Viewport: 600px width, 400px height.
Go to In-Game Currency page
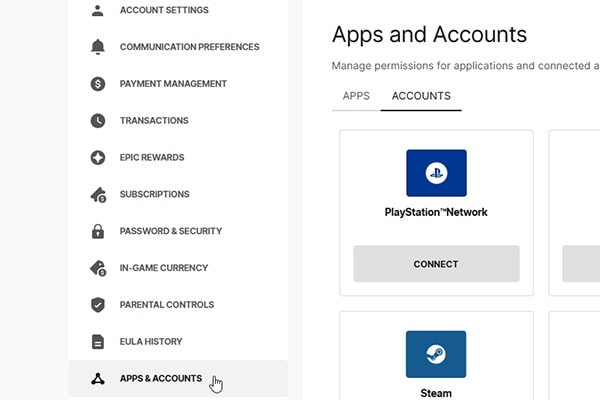coord(164,268)
